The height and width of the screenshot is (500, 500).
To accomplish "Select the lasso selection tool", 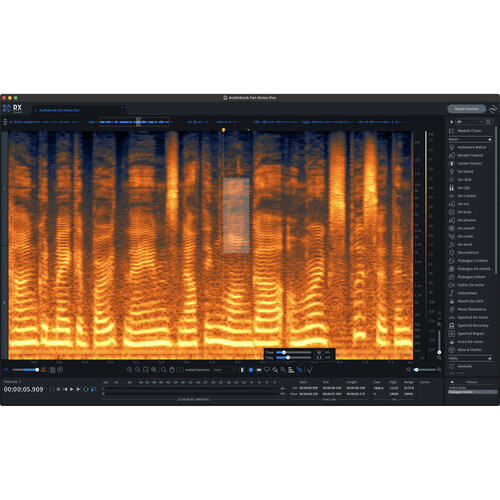I will tap(267, 370).
